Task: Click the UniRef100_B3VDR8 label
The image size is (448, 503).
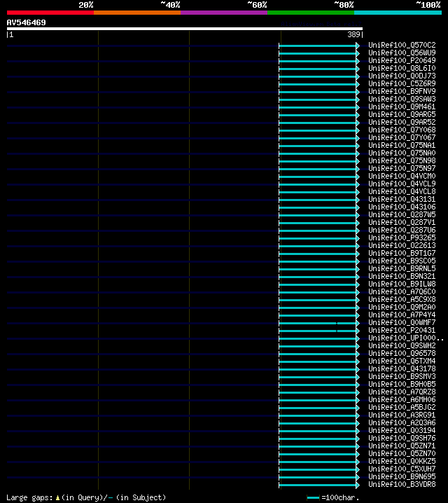Action: point(402,484)
